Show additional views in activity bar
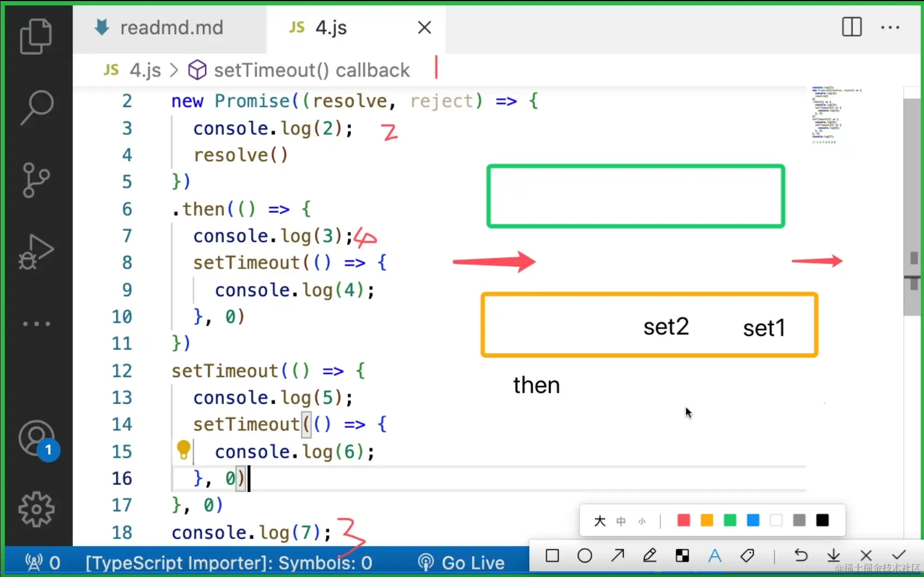 (36, 324)
